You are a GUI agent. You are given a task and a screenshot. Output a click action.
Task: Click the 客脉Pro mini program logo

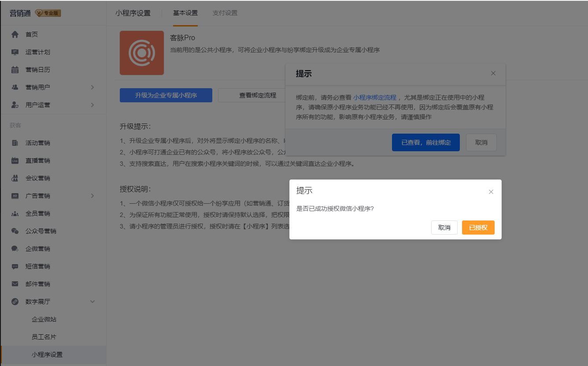click(142, 53)
